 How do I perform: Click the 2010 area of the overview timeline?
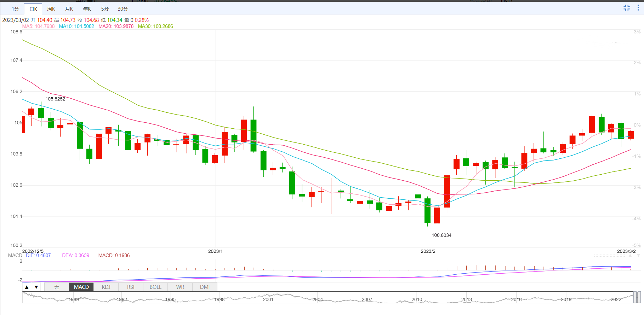coord(417,299)
